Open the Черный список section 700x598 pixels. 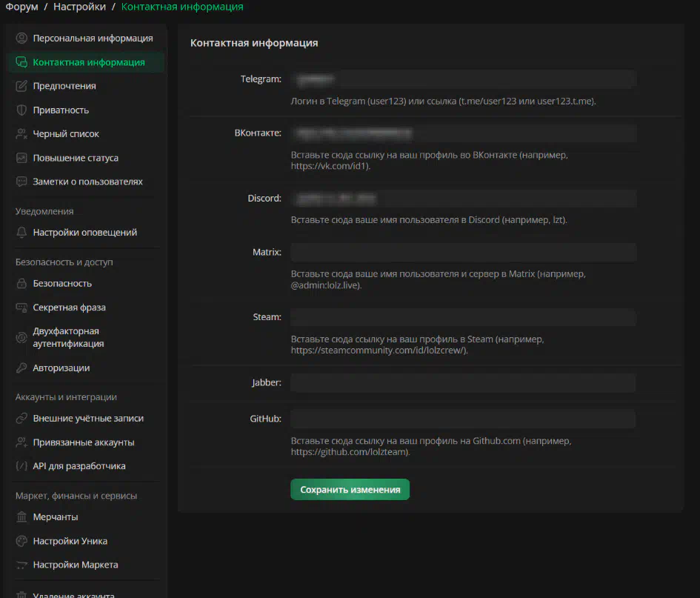pyautogui.click(x=66, y=134)
